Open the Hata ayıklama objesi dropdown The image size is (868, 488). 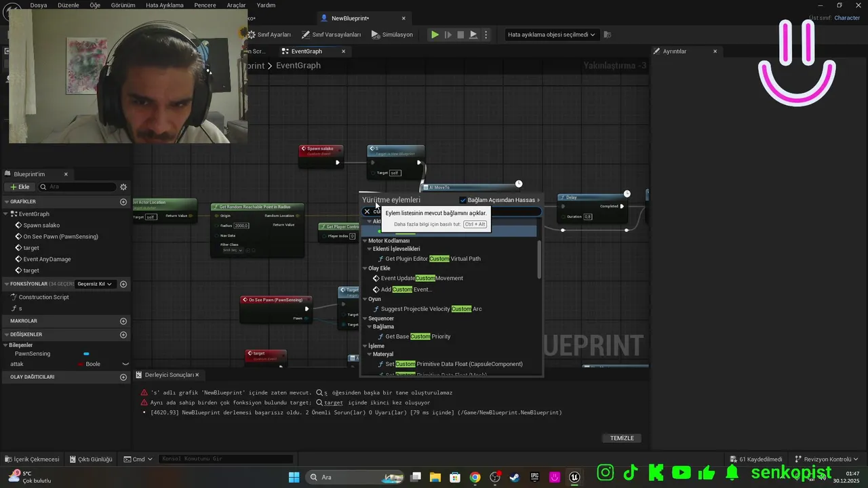551,35
